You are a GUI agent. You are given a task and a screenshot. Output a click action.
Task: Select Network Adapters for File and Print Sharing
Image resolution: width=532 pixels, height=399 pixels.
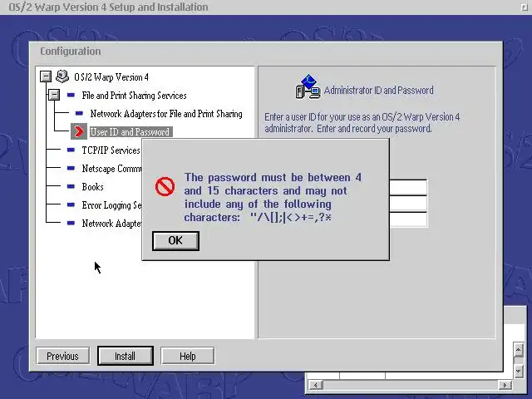[x=166, y=114]
